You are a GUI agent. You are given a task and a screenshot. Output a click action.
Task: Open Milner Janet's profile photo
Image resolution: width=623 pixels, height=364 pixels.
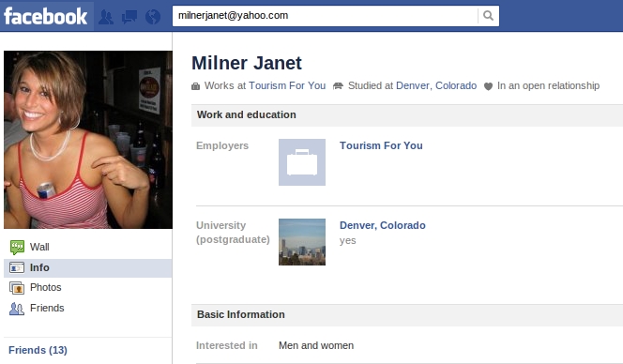(88, 140)
